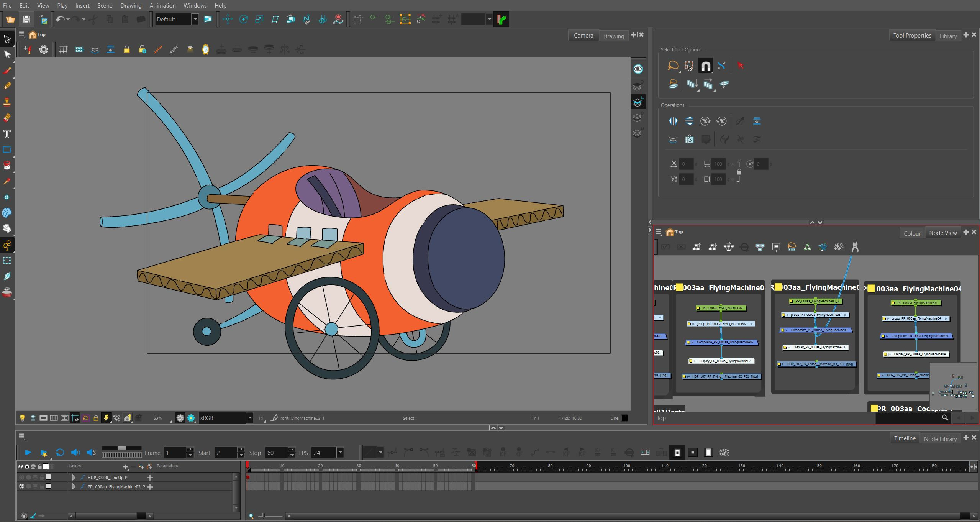Click the Camera view eye render toggle
This screenshot has height=522, width=980.
(x=638, y=69)
